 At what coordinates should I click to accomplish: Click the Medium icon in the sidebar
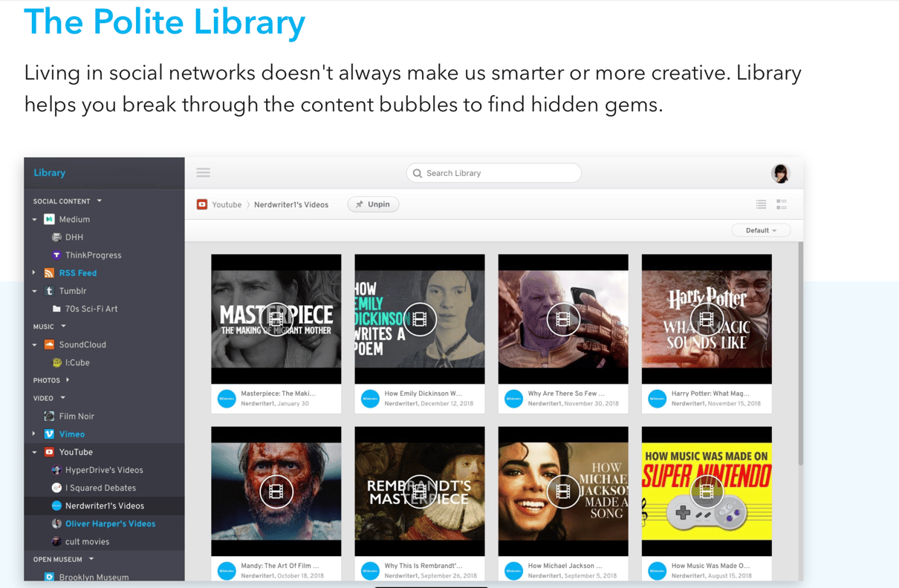(49, 219)
